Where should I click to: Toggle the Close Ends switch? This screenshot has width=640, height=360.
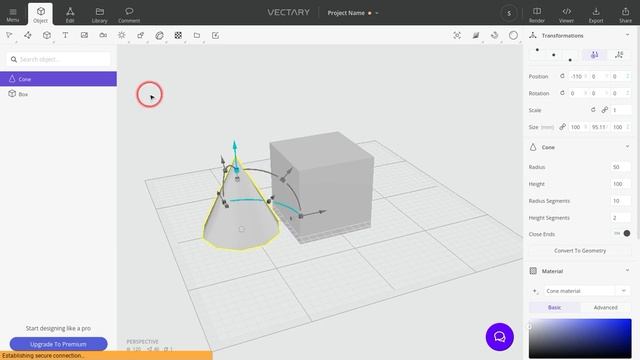pos(622,233)
